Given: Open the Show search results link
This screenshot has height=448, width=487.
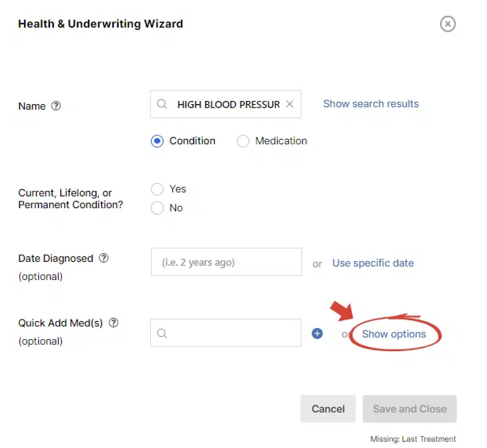Looking at the screenshot, I should pyautogui.click(x=371, y=104).
